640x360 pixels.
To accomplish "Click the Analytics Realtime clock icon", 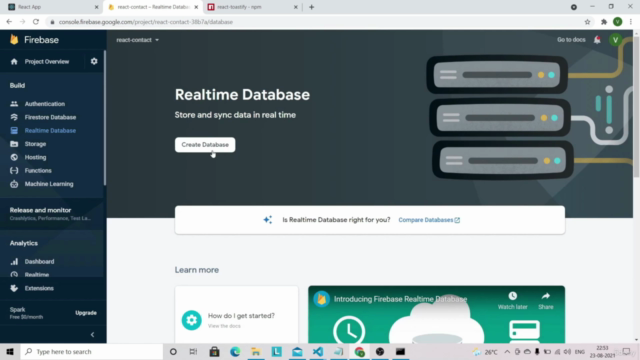I will click(14, 275).
